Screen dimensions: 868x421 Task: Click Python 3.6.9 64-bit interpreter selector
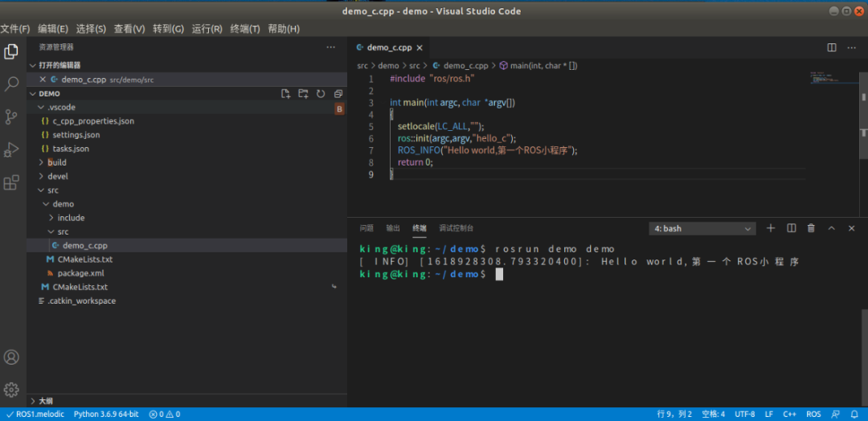tap(106, 415)
